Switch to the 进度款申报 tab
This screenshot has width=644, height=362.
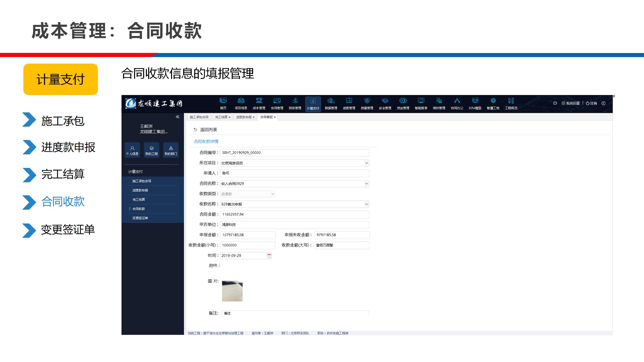(244, 117)
